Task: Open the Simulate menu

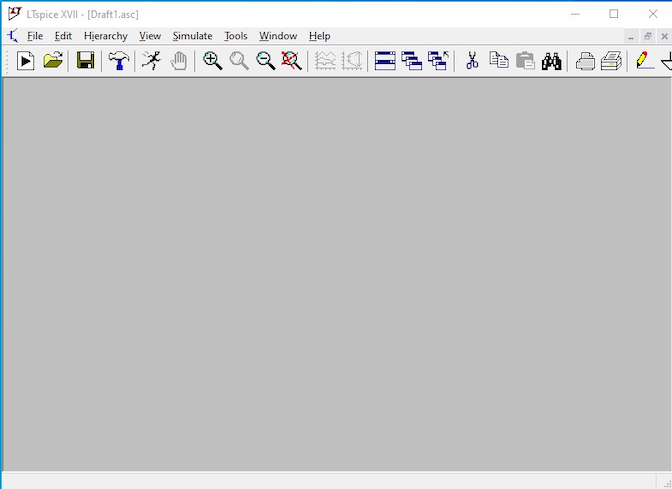Action: coord(192,36)
